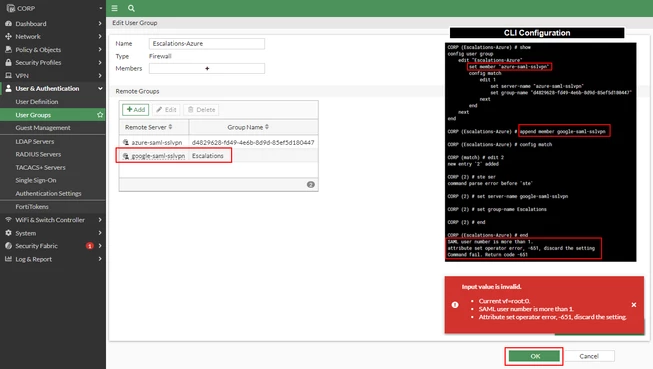The width and height of the screenshot is (653, 369).
Task: Expand the Policy & Objects chevron
Action: click(x=100, y=50)
